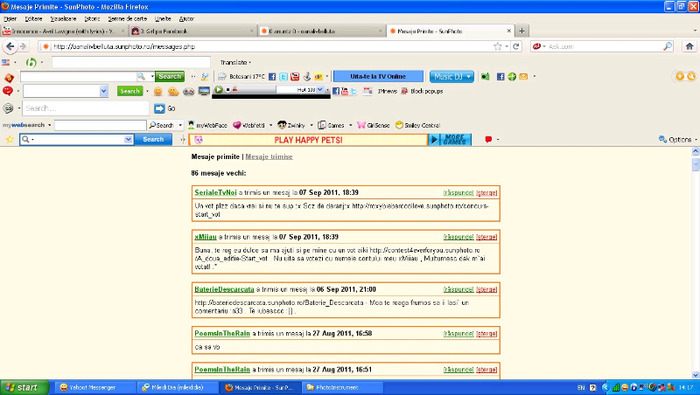Expand the Webfetti dropdown arrow
The image size is (700, 395).
coord(271,125)
